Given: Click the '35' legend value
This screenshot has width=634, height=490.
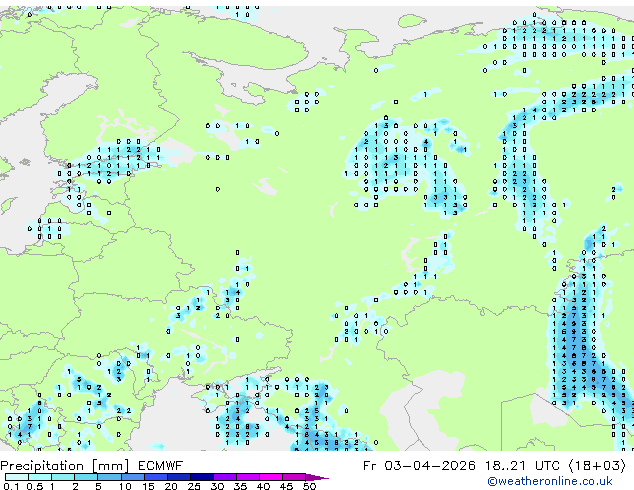Looking at the screenshot, I should coord(241,486).
